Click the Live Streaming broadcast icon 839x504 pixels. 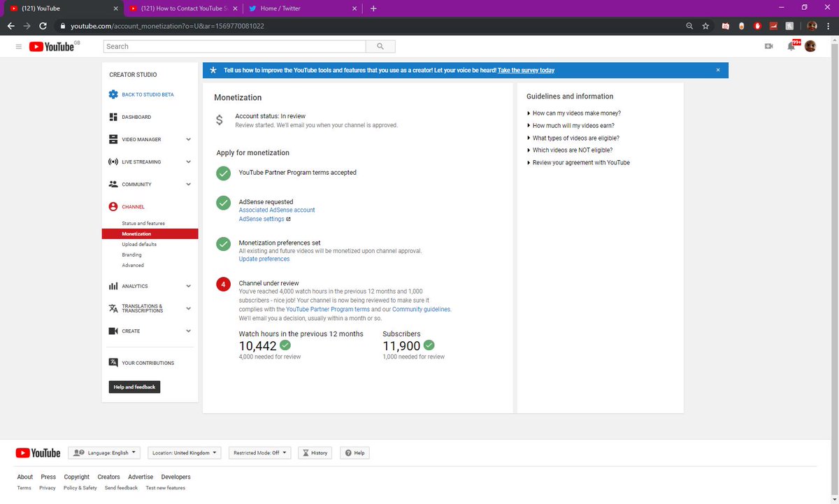click(113, 161)
